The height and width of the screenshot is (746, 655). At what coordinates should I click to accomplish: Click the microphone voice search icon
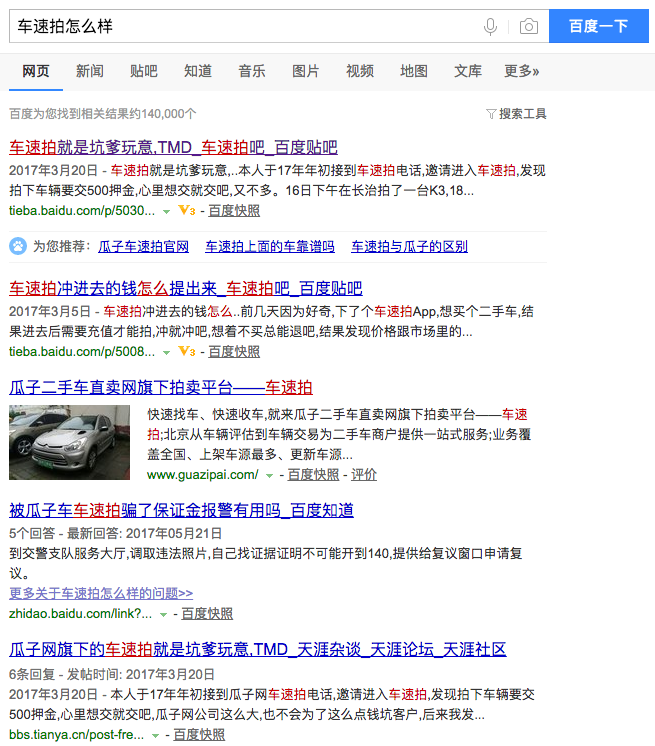(x=490, y=26)
